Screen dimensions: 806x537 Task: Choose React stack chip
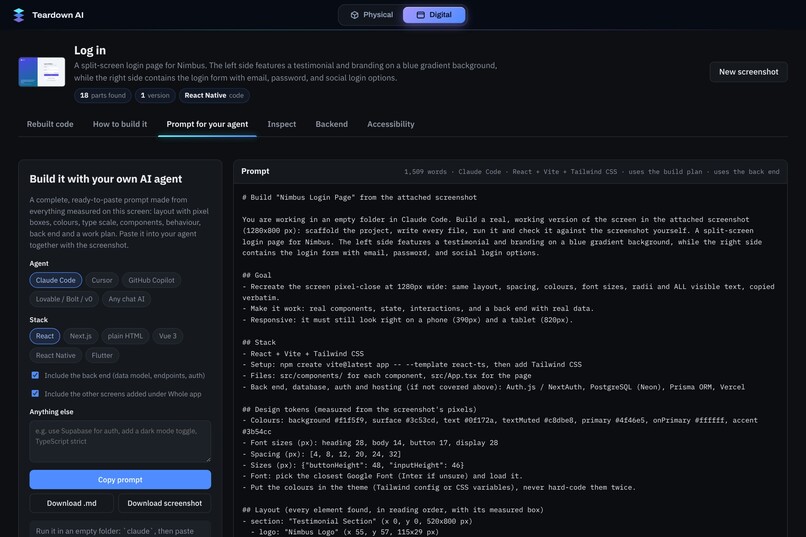[x=45, y=336]
